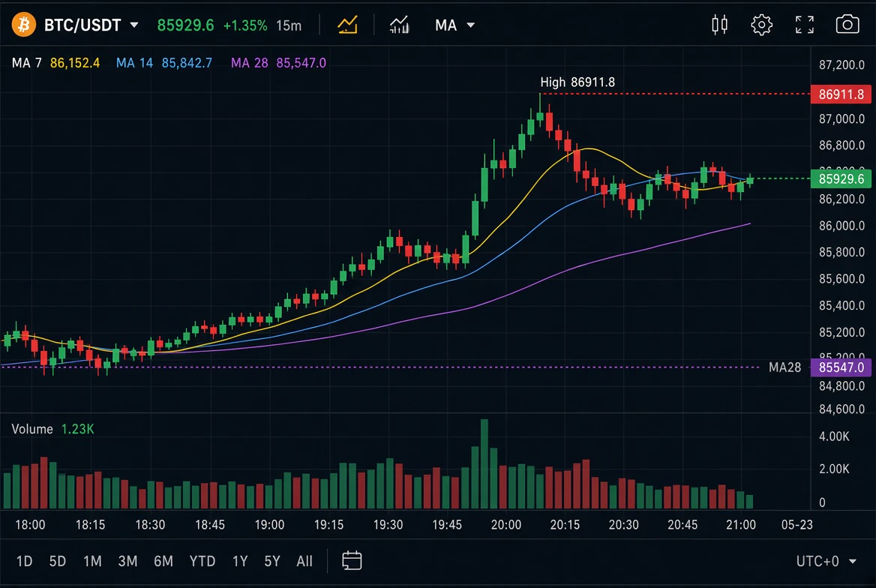Click the 85929.6 last price in header
Screen dimensions: 876x588
(185, 25)
